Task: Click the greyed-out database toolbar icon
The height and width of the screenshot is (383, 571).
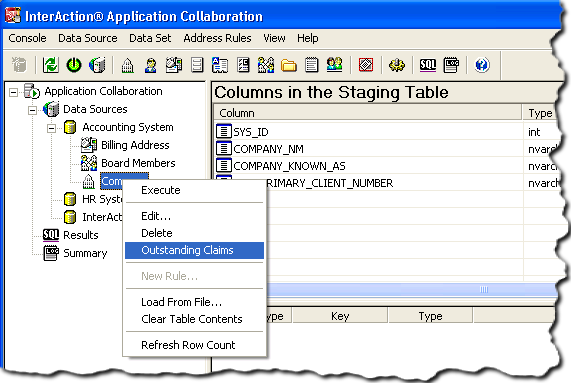Action: click(x=19, y=65)
